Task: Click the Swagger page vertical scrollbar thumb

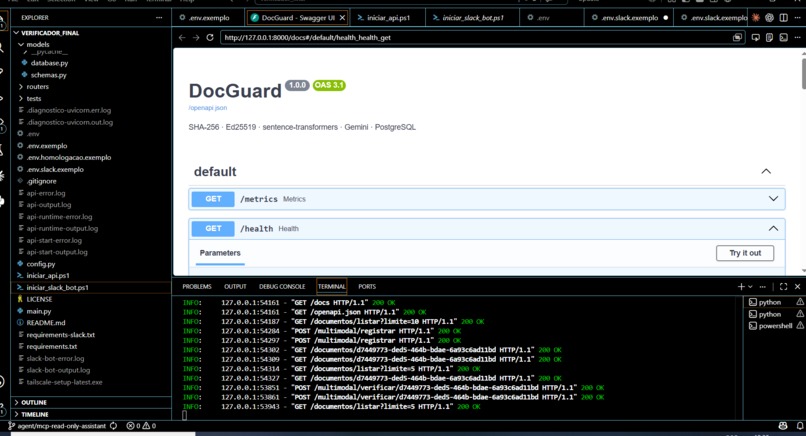Action: [x=803, y=74]
